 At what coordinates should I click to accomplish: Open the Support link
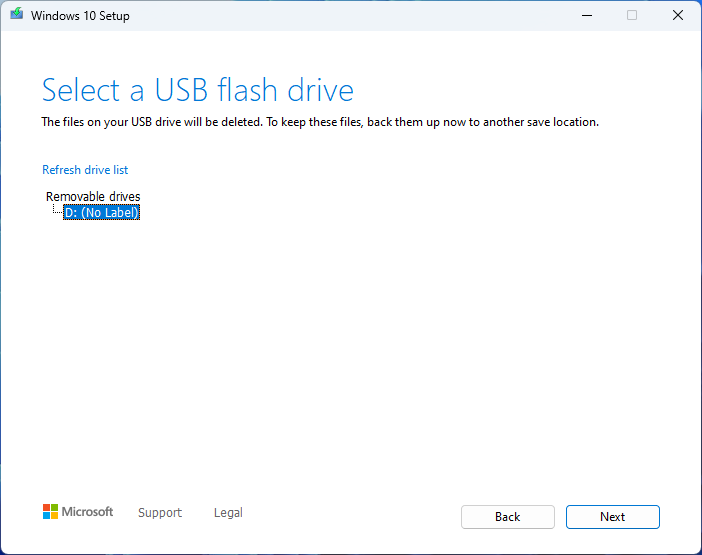(160, 513)
